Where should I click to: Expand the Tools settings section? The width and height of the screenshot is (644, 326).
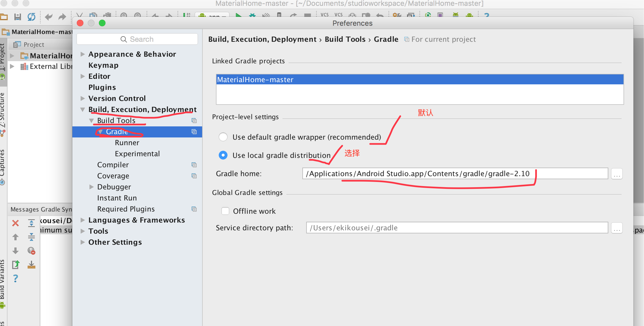82,231
